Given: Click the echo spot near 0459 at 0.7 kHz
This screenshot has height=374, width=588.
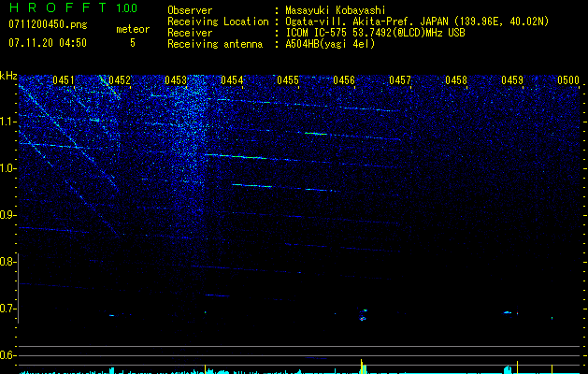Looking at the screenshot, I should (x=509, y=312).
